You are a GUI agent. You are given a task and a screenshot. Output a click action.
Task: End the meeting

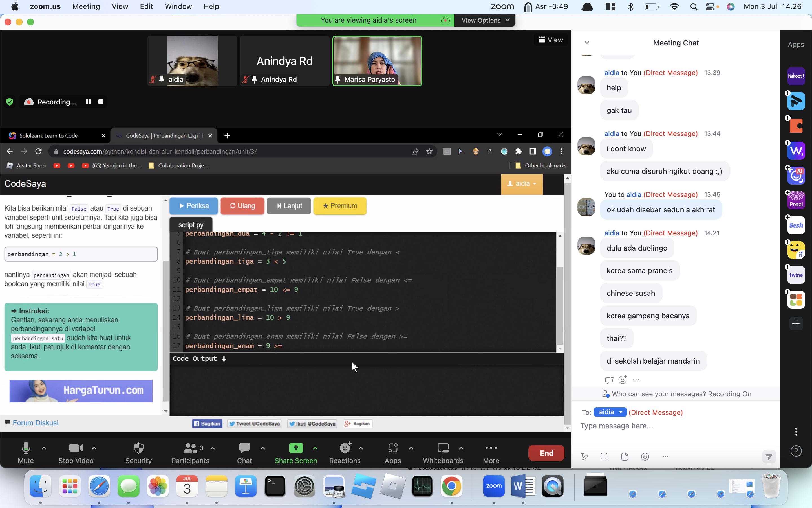click(x=546, y=453)
